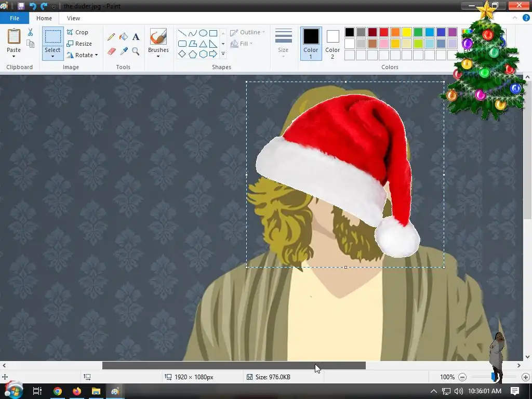Image resolution: width=532 pixels, height=399 pixels.
Task: Choose the Oval shape
Action: [203, 33]
